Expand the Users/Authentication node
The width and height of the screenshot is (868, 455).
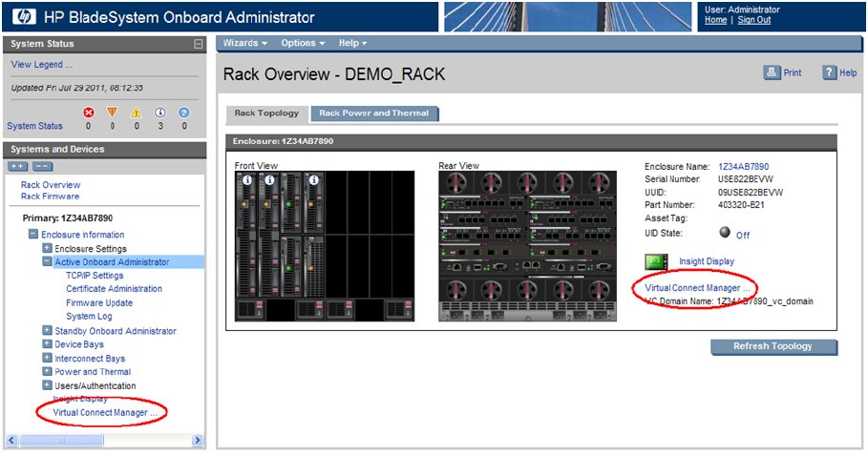tap(47, 385)
